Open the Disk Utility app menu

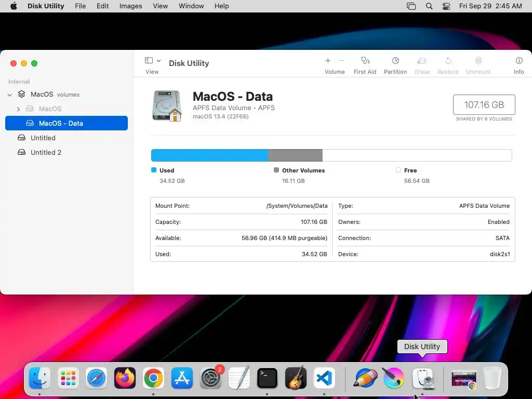coord(46,6)
